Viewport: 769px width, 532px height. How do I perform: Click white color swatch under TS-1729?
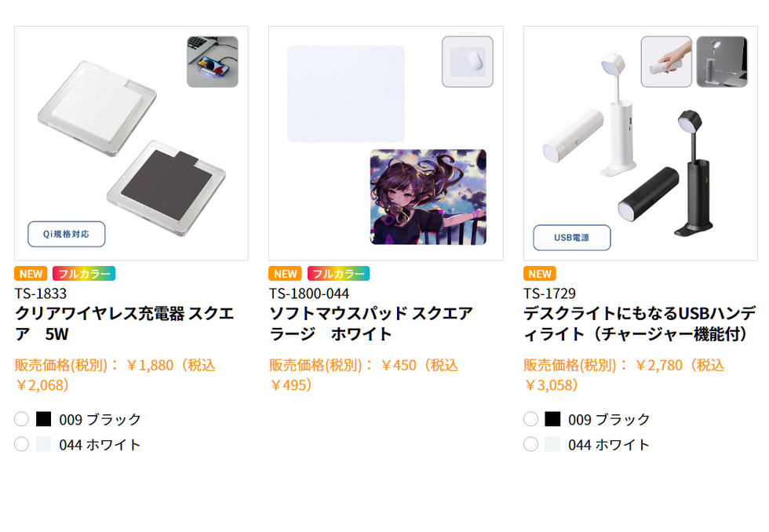(x=552, y=444)
